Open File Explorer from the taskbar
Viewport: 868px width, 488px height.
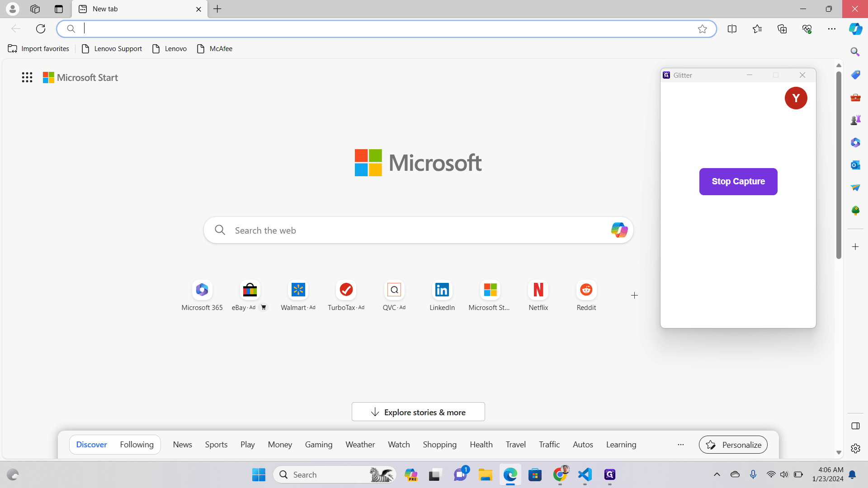486,474
